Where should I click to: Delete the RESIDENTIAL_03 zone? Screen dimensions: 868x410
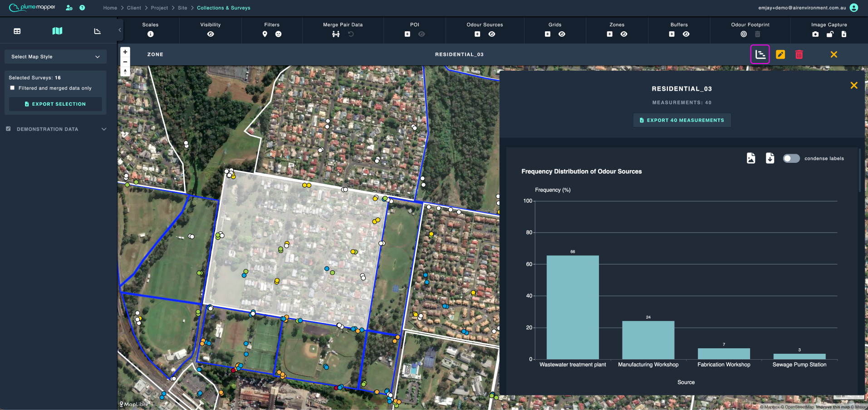pyautogui.click(x=799, y=54)
